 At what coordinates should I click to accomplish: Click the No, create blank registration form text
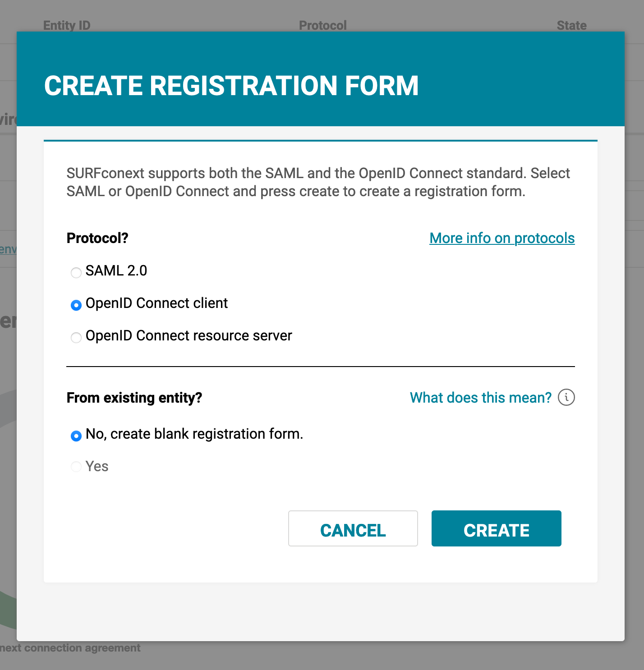coord(194,434)
